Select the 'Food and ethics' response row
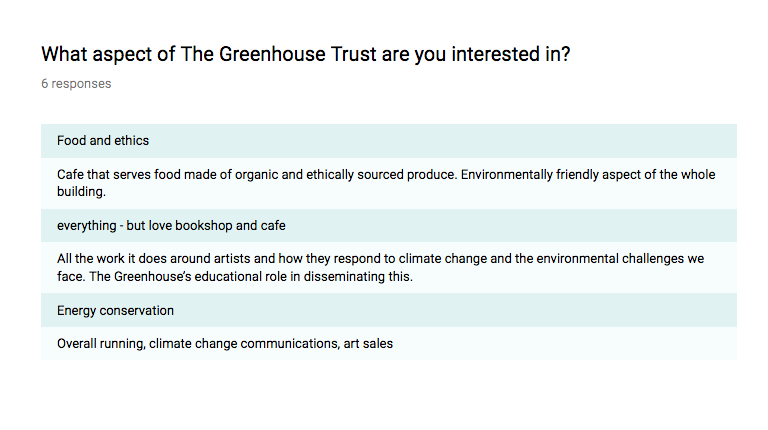This screenshot has height=430, width=768. click(x=389, y=141)
